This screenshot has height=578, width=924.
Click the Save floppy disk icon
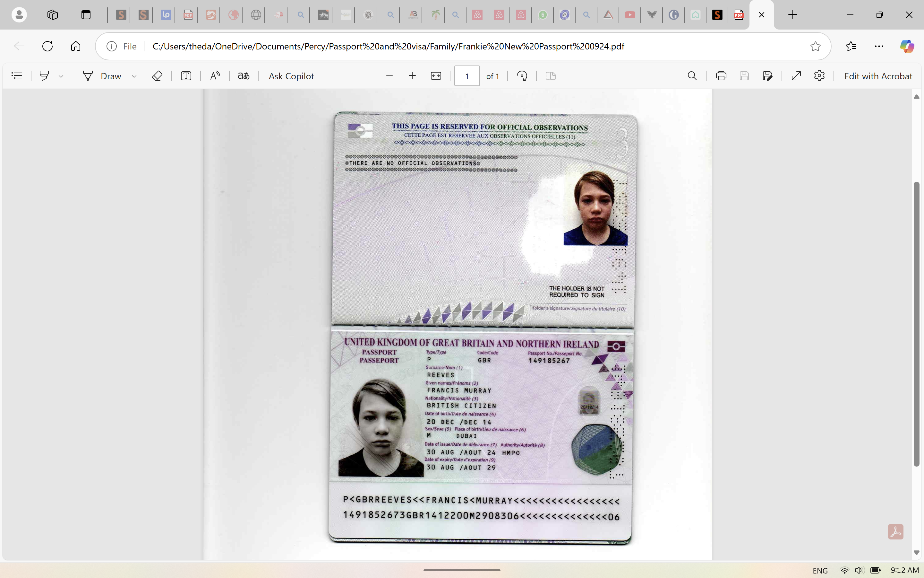[744, 76]
